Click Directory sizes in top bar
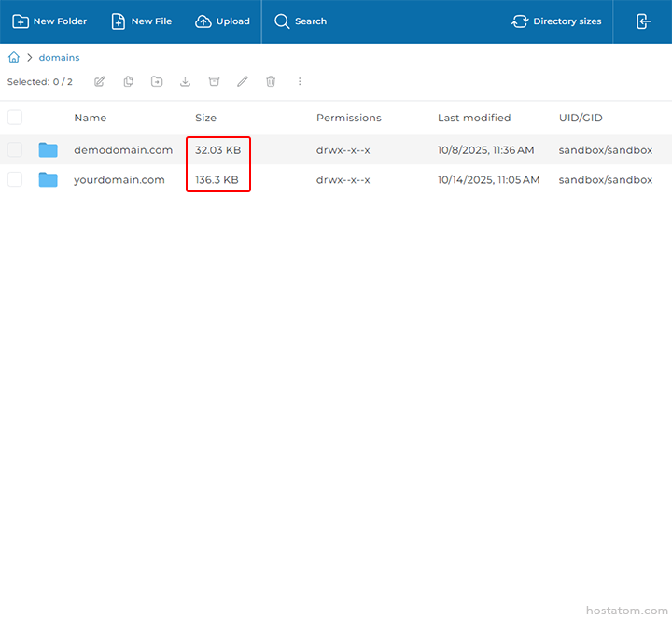This screenshot has height=618, width=672. [557, 21]
